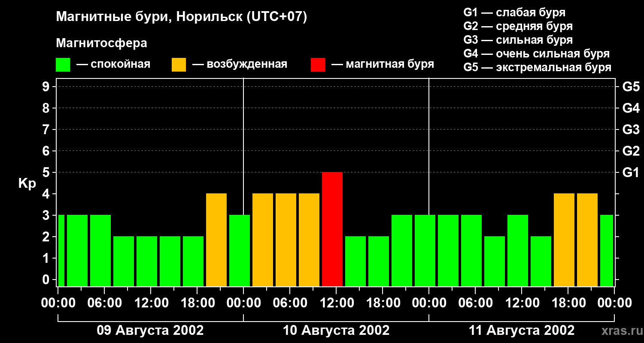Click the '12:00' time label for 10 August
Screen dimensions: 644x343
coord(336,303)
